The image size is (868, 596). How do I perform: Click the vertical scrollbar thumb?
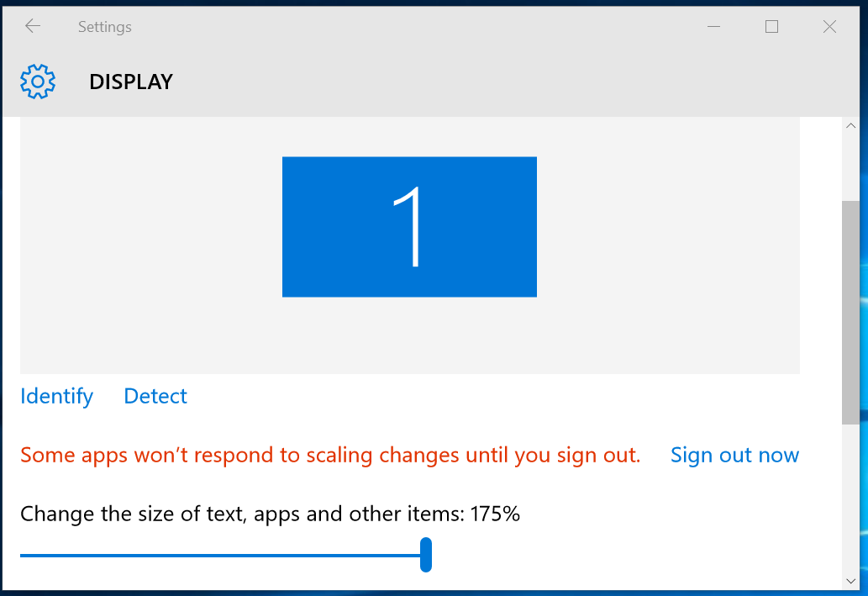(850, 311)
